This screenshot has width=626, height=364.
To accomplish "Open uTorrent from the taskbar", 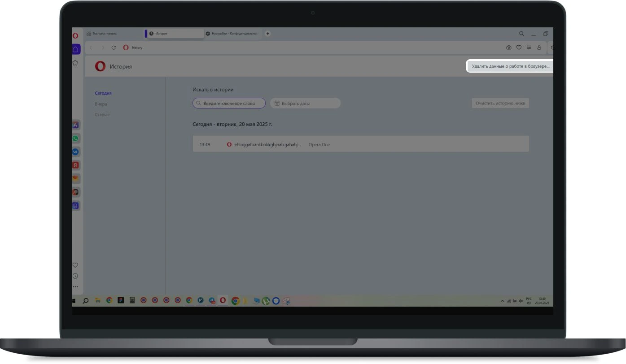I will coord(266,301).
